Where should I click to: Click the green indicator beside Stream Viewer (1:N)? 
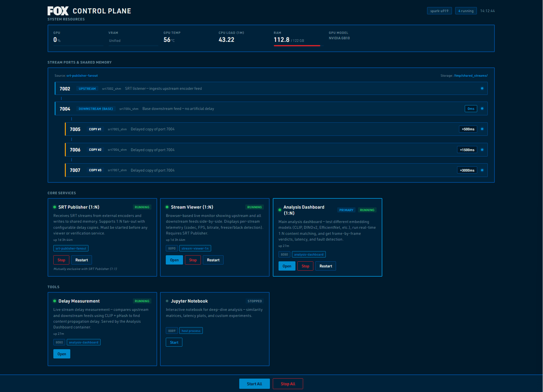click(x=167, y=207)
